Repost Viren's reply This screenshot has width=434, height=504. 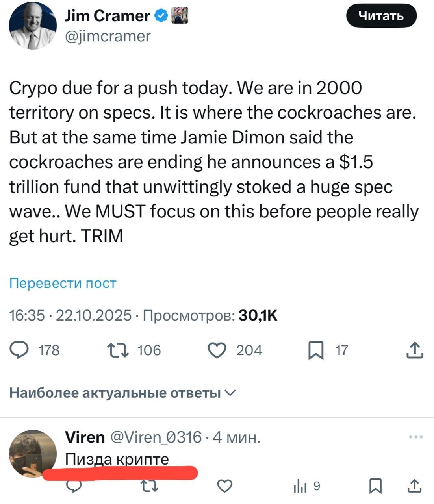(151, 487)
